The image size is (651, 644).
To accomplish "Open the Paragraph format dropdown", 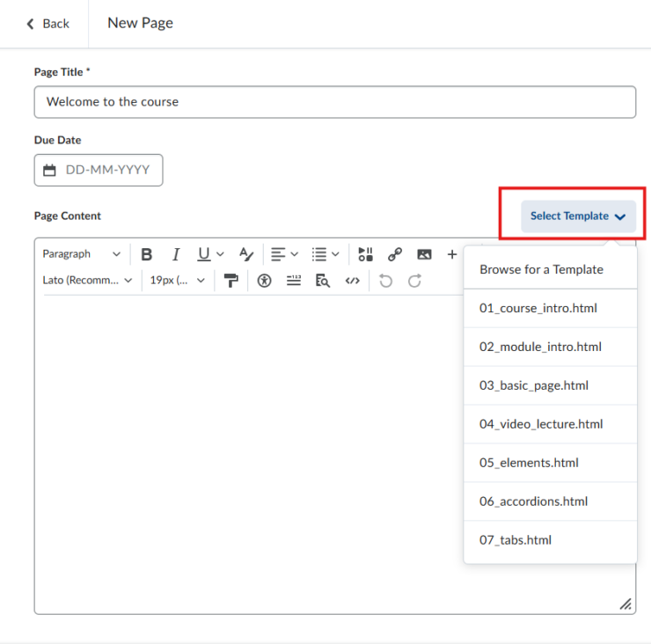I will [x=82, y=254].
